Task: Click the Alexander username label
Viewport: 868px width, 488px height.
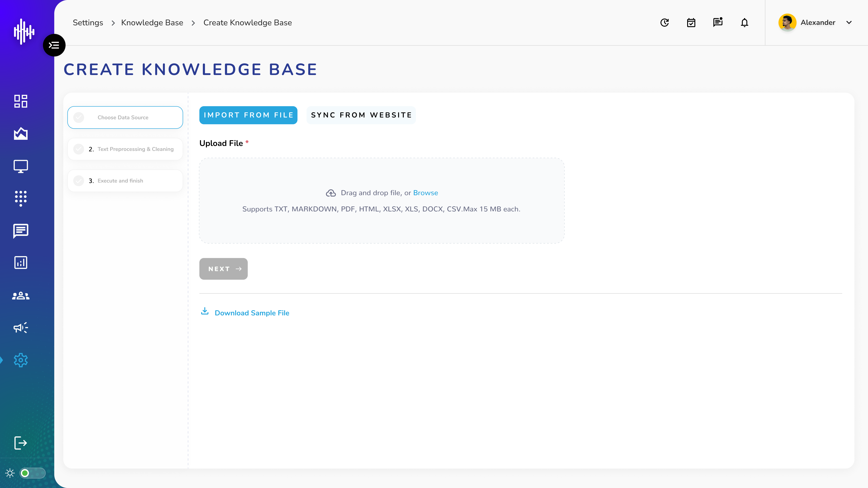Action: click(818, 23)
